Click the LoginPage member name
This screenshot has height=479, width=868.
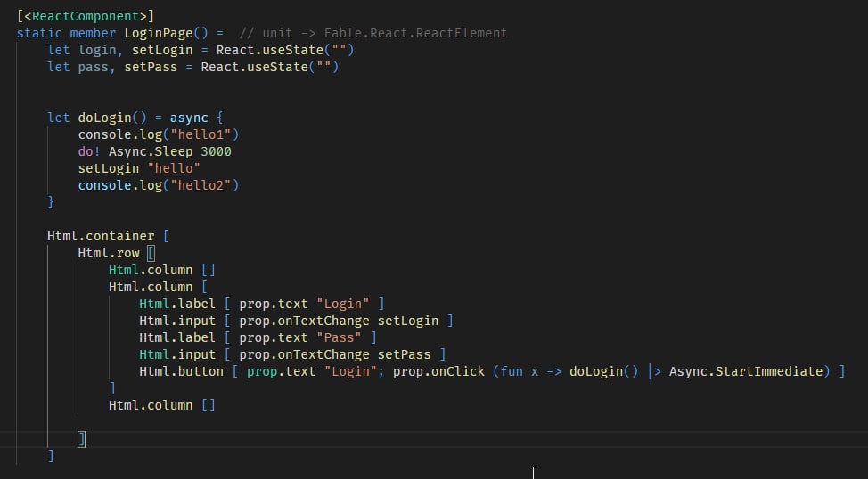point(159,33)
